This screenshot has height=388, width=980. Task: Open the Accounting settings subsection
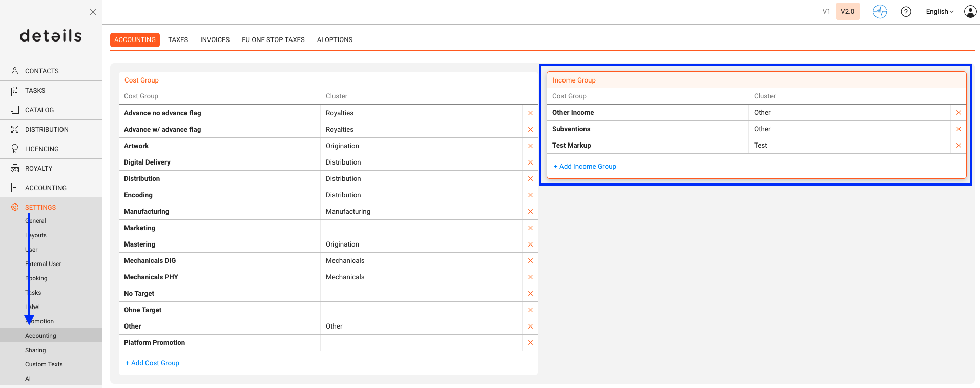[x=51, y=336]
